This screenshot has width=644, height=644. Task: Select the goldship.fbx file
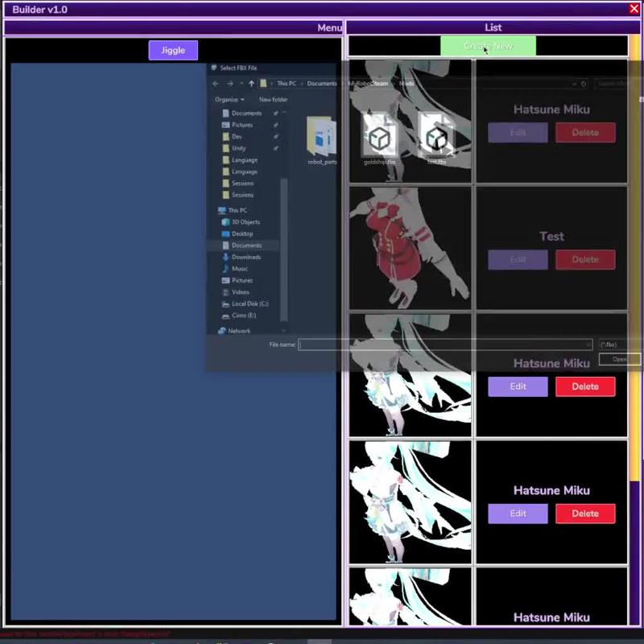pos(379,138)
